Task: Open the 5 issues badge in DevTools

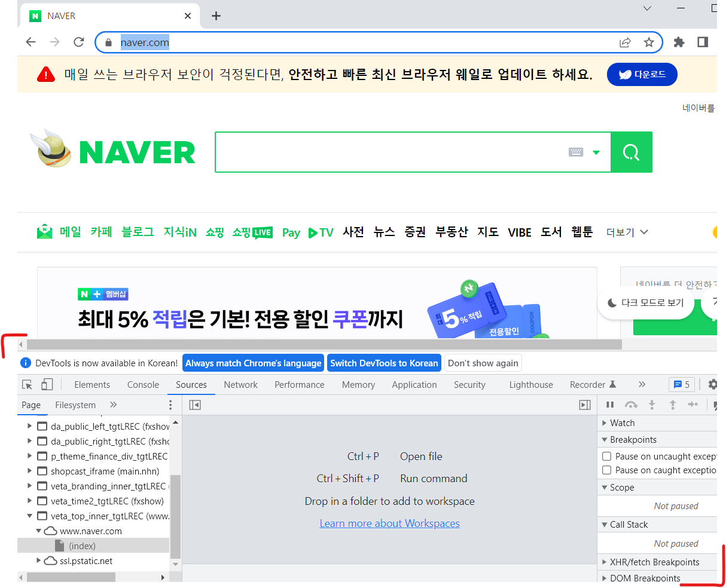Action: (x=682, y=384)
